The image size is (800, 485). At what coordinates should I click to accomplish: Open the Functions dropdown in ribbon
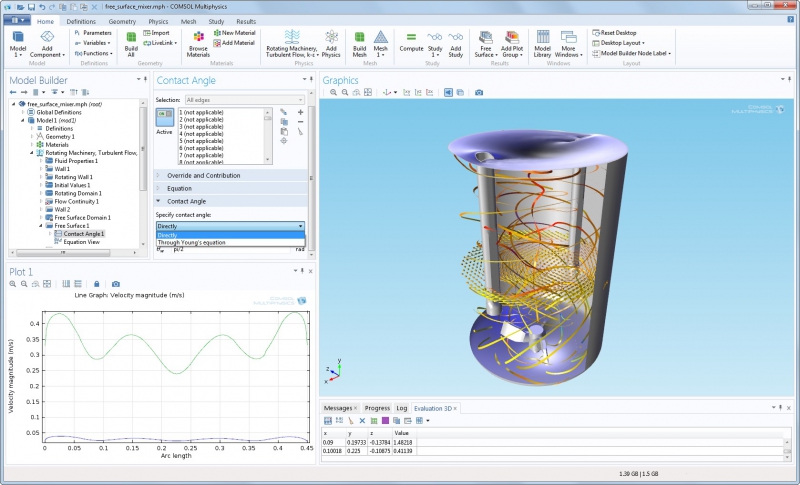pos(94,53)
